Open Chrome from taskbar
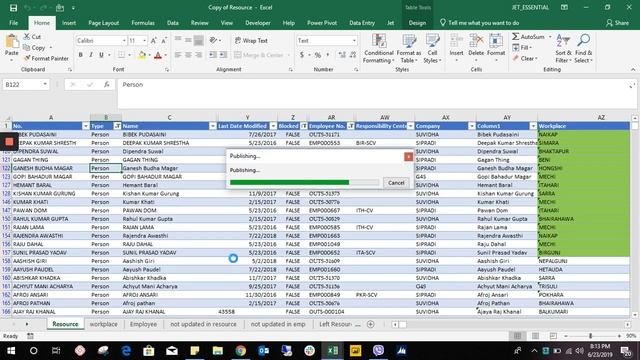 pos(240,351)
